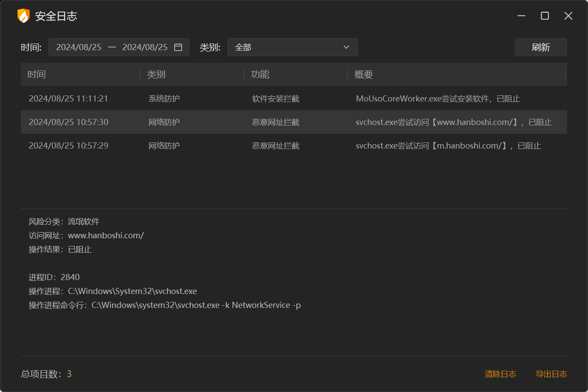Select log row timestamped 10:57:29
588x392 pixels.
pos(294,145)
